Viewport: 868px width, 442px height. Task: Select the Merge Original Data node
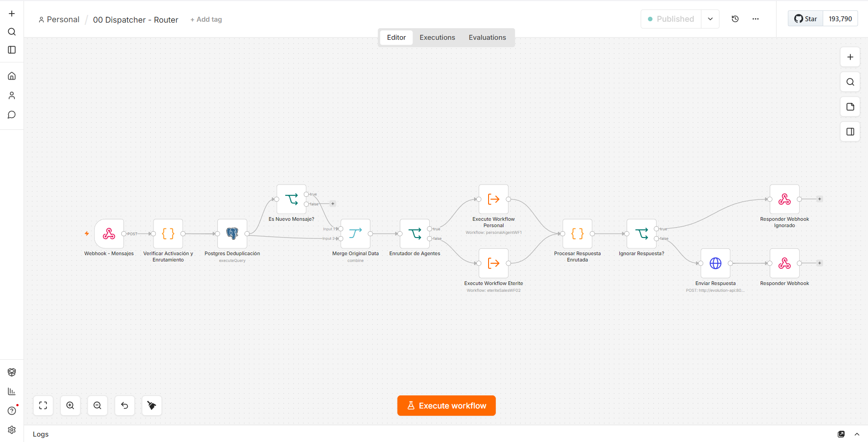point(355,234)
